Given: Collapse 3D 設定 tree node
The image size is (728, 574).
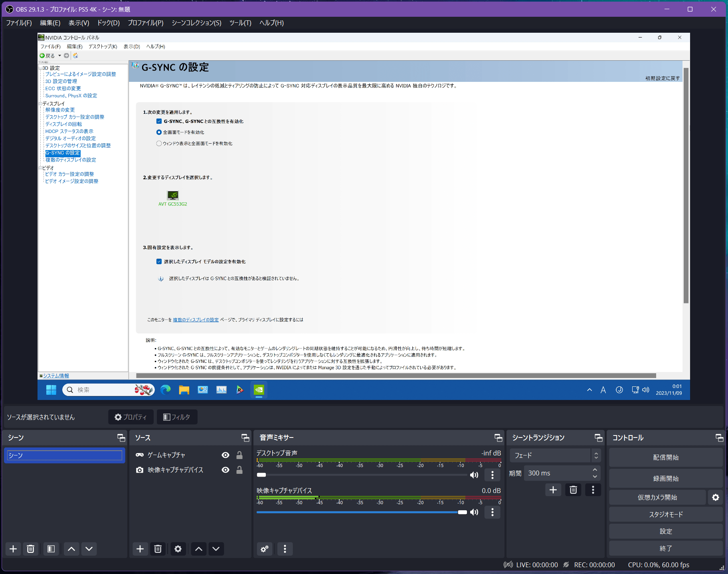Looking at the screenshot, I should point(40,68).
